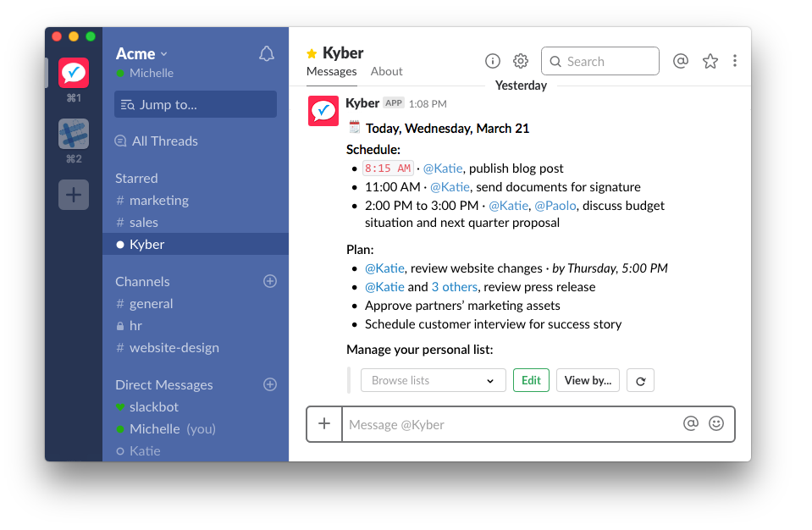The height and width of the screenshot is (530, 812).
Task: Open the general channel
Action: tap(145, 304)
